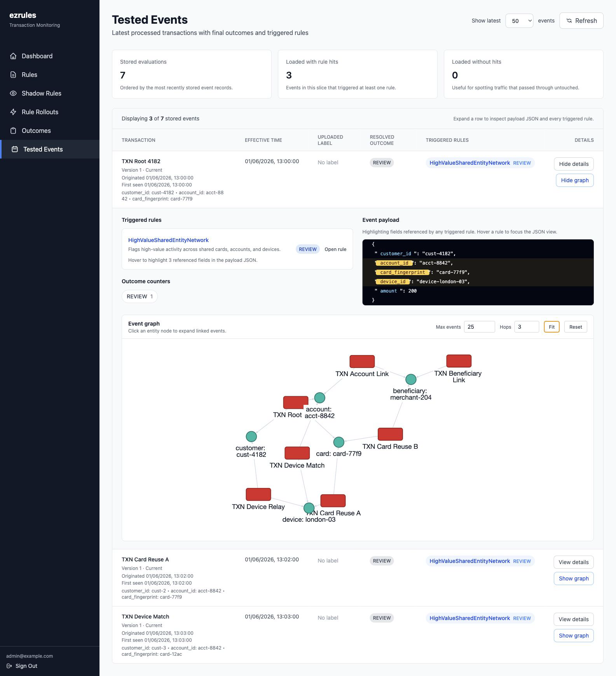616x676 pixels.
Task: Open HighValueSharedEntityNetwork in Triggered rules panel
Action: pyautogui.click(x=168, y=240)
